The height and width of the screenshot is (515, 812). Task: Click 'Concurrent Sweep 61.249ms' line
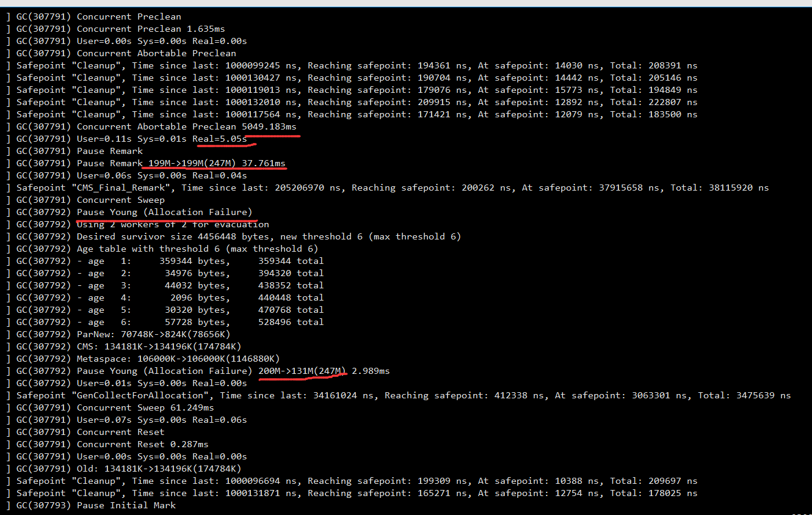click(x=110, y=407)
